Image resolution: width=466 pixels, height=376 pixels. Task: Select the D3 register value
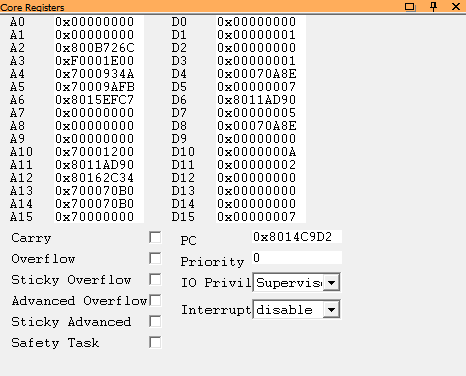pyautogui.click(x=261, y=61)
